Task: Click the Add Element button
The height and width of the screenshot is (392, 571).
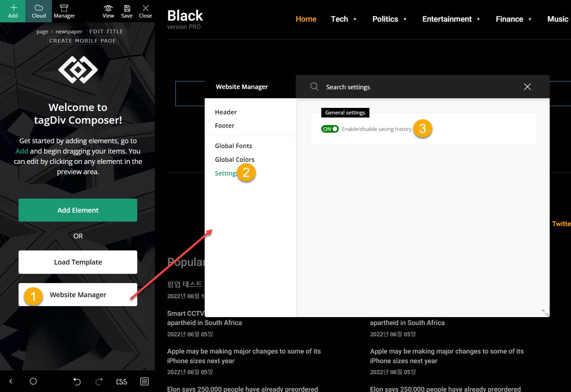Action: click(78, 210)
